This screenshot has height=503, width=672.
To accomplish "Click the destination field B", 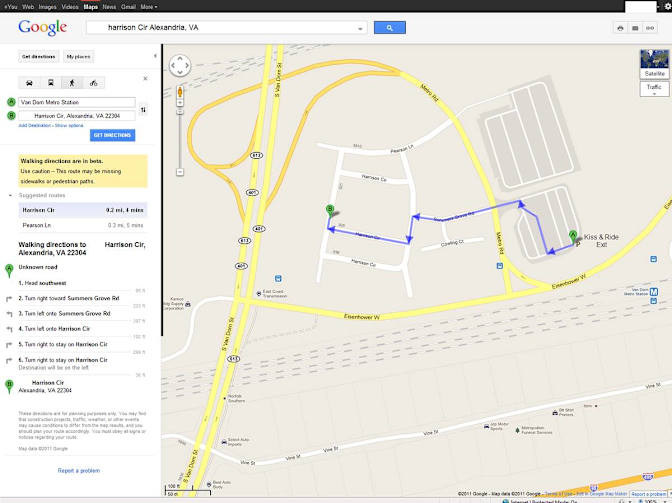I will coord(77,116).
